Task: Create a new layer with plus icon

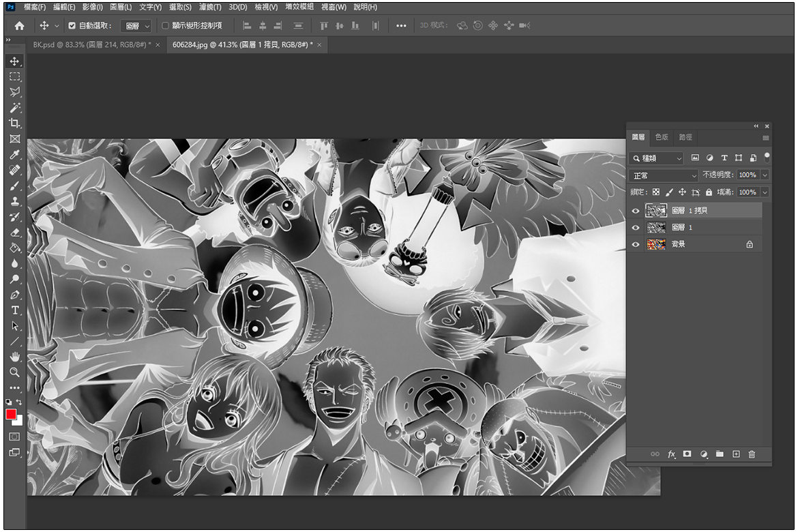Action: click(736, 454)
